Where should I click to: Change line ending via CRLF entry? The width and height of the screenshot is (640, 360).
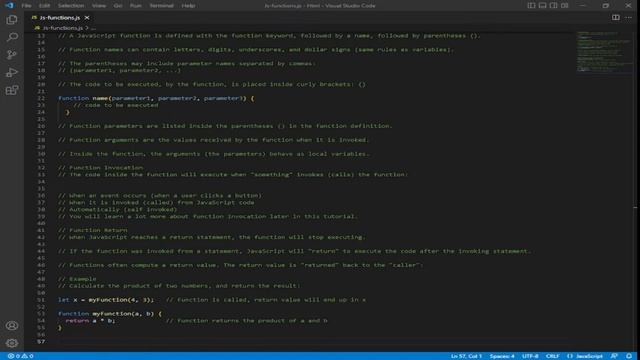[552, 356]
